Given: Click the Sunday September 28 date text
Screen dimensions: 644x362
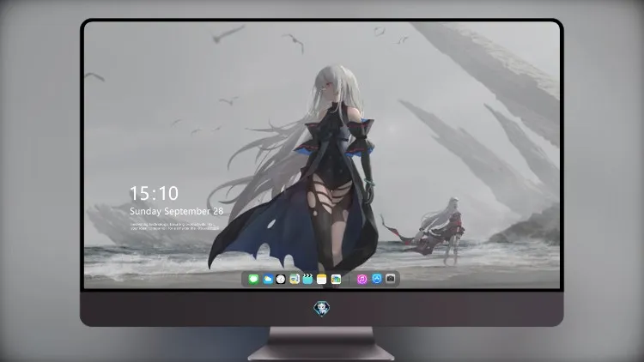Looking at the screenshot, I should [177, 211].
